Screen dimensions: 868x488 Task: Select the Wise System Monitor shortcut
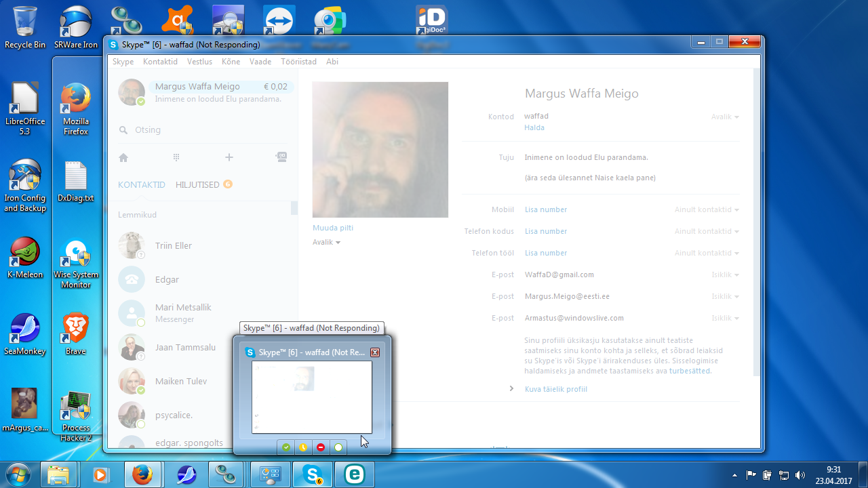tap(76, 263)
